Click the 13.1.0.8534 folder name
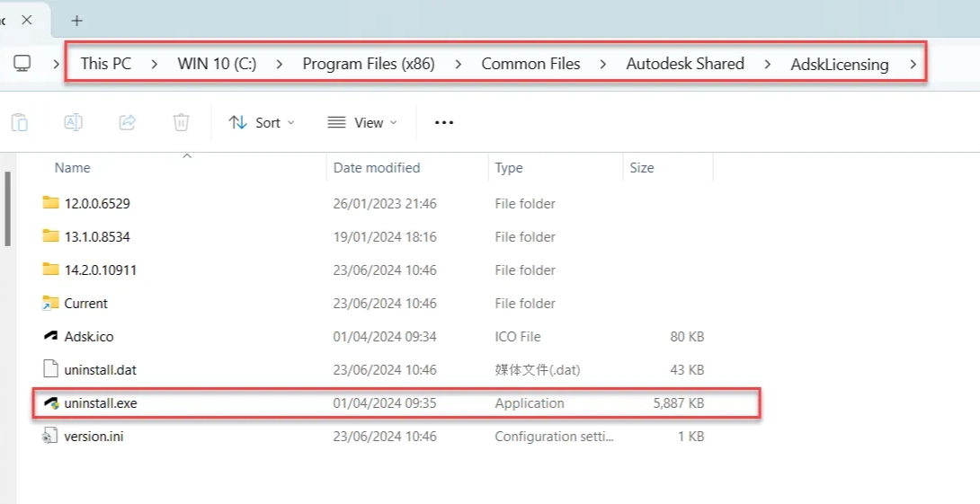 (x=97, y=236)
